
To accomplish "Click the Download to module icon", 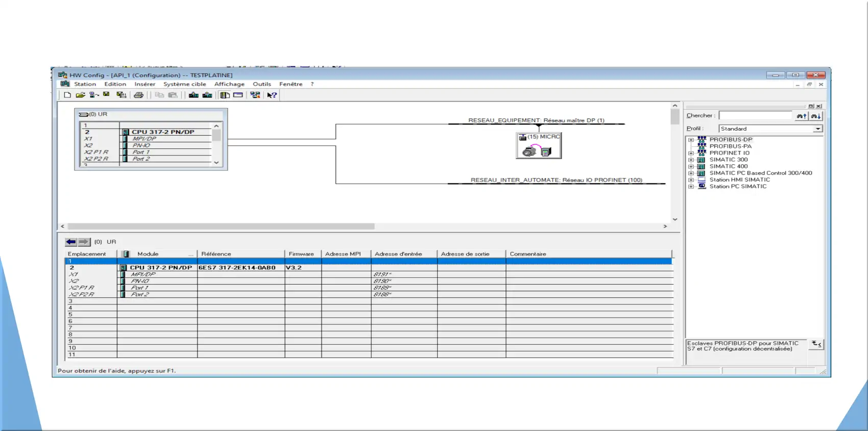I will pyautogui.click(x=194, y=95).
